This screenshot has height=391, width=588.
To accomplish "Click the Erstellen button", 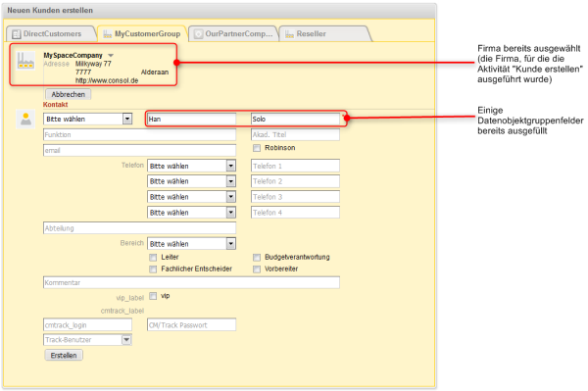I will (64, 355).
